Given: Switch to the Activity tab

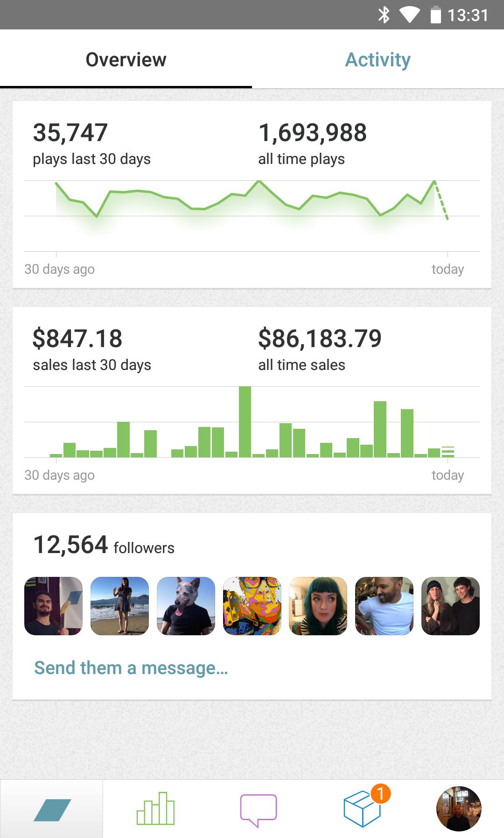Looking at the screenshot, I should (x=378, y=60).
